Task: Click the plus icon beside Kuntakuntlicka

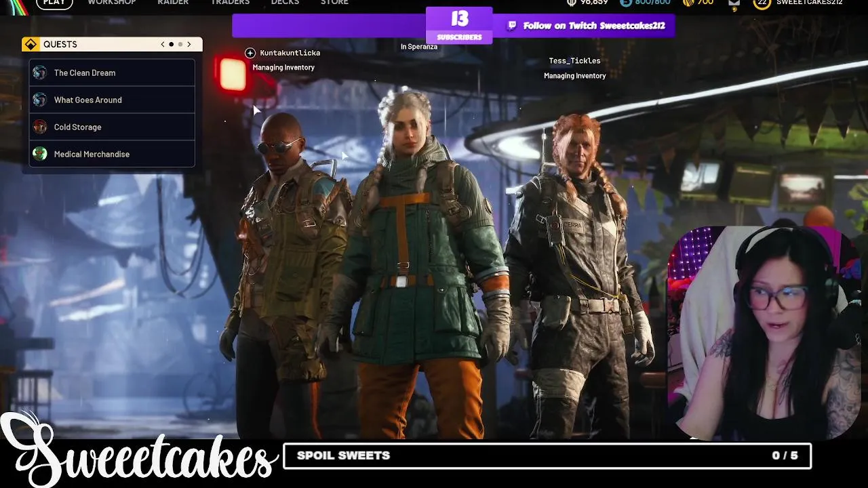Action: (250, 53)
